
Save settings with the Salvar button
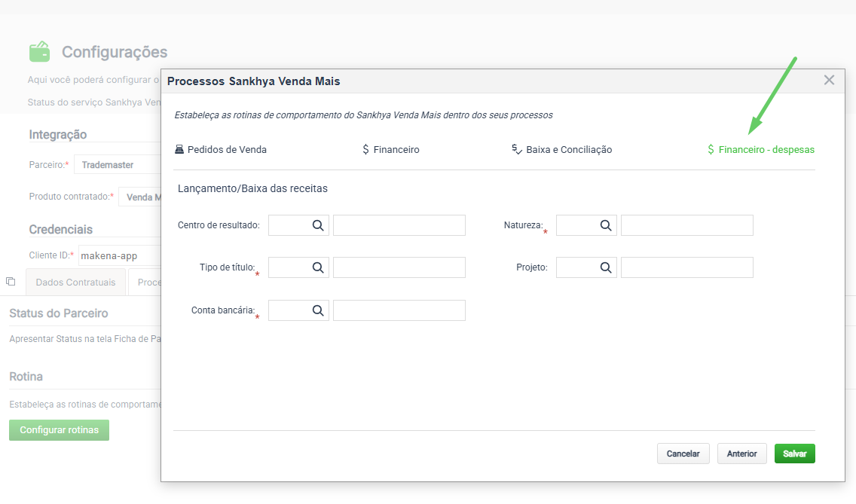point(795,454)
